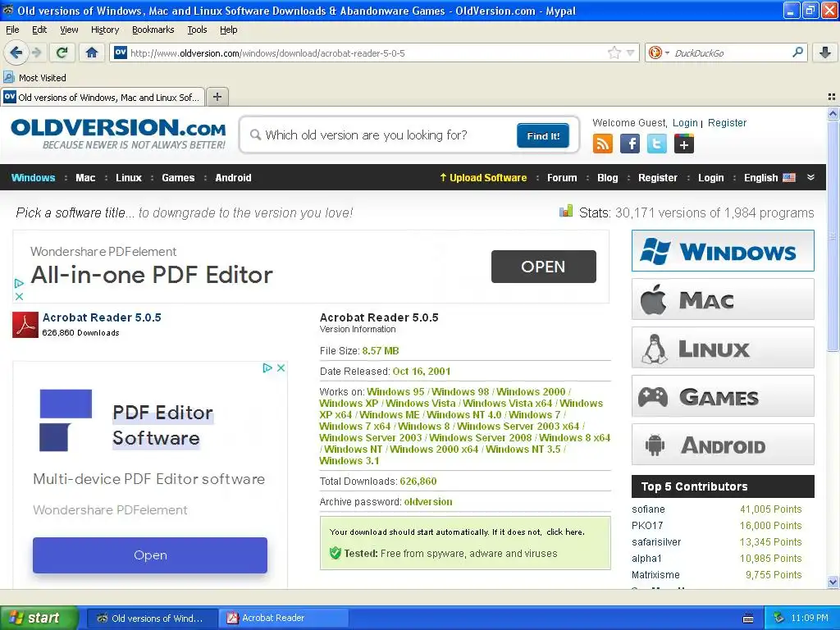Bookmark the page with the star icon
The width and height of the screenshot is (840, 630).
point(614,52)
